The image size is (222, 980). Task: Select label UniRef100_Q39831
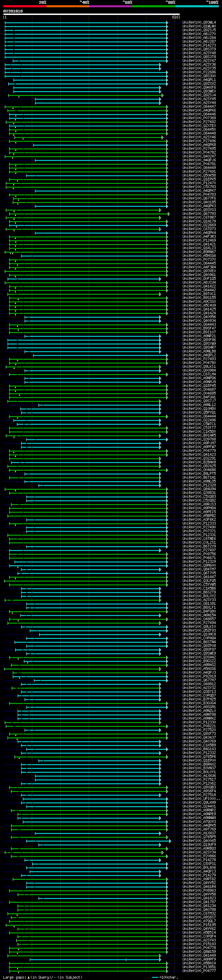[199, 493]
